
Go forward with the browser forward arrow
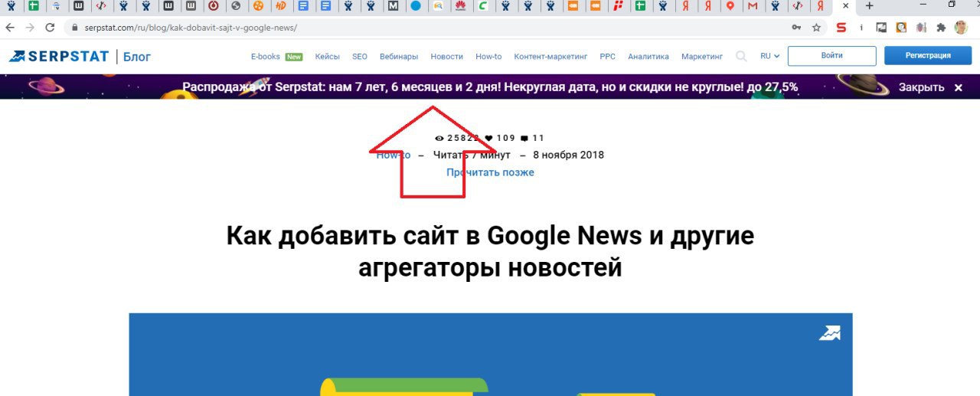click(x=30, y=27)
